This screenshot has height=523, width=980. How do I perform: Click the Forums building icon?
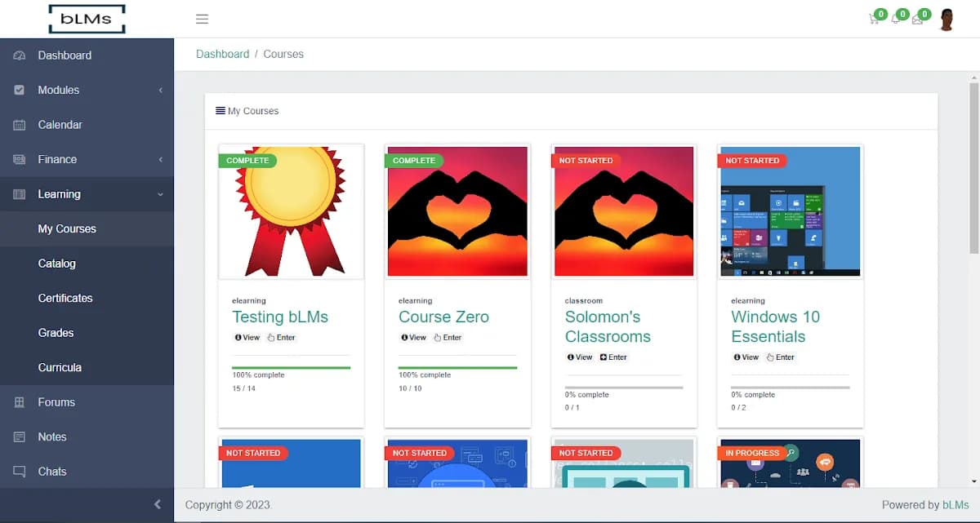click(20, 402)
